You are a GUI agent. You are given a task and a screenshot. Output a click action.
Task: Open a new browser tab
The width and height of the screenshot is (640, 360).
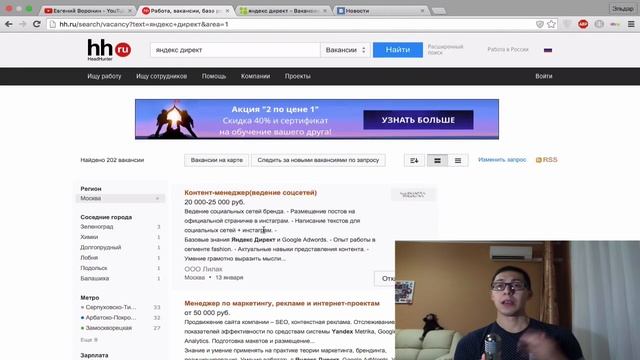pos(439,11)
